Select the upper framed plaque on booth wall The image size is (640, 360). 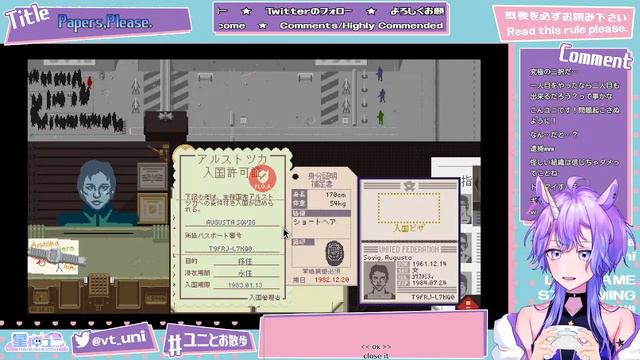tap(152, 177)
